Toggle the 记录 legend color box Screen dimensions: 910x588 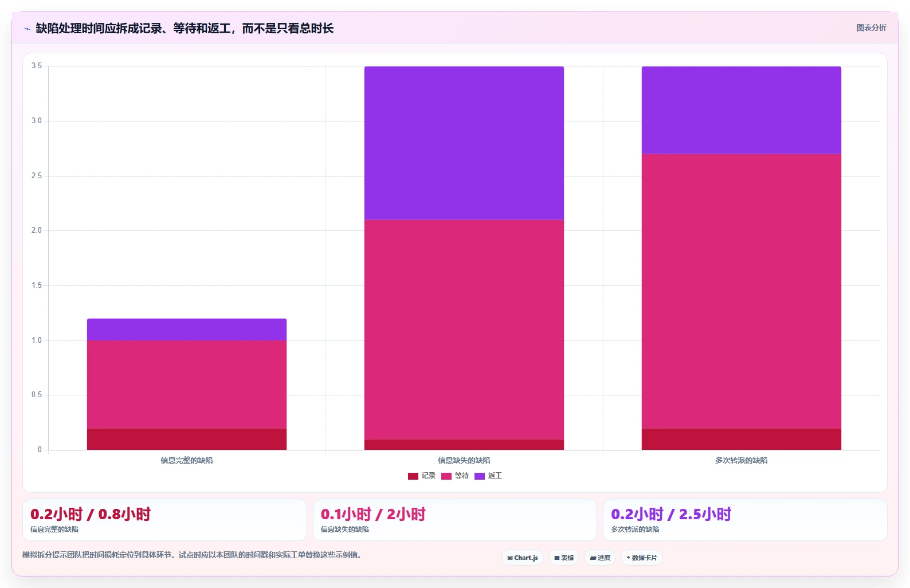pyautogui.click(x=413, y=476)
